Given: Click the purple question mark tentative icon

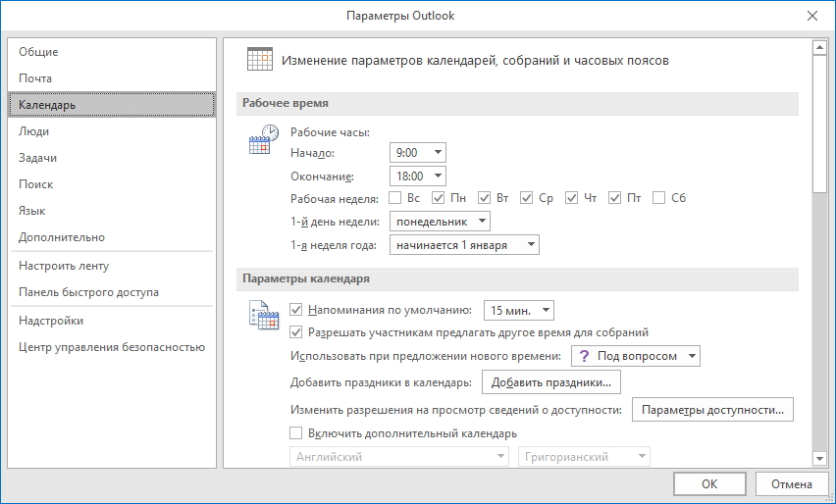Looking at the screenshot, I should [x=584, y=356].
